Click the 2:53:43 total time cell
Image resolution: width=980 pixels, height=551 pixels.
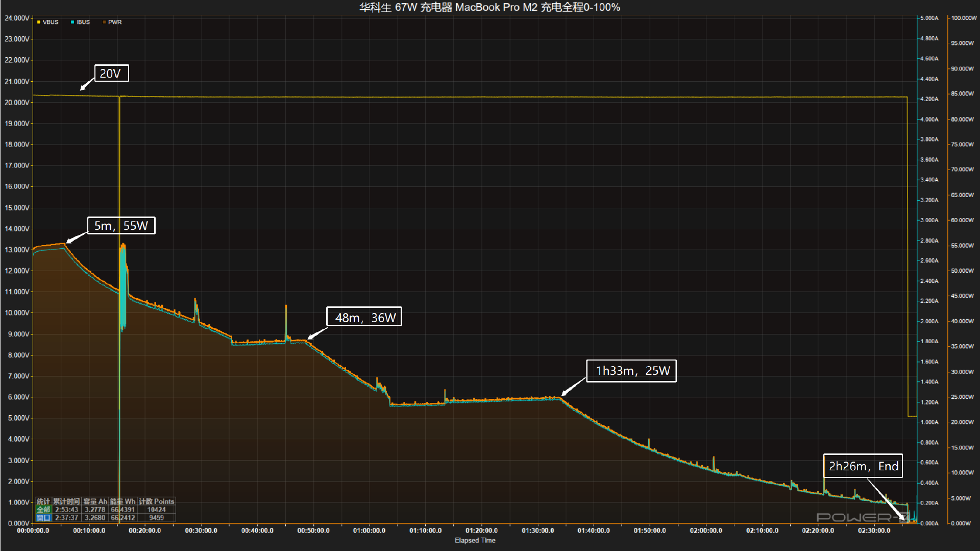pyautogui.click(x=66, y=510)
